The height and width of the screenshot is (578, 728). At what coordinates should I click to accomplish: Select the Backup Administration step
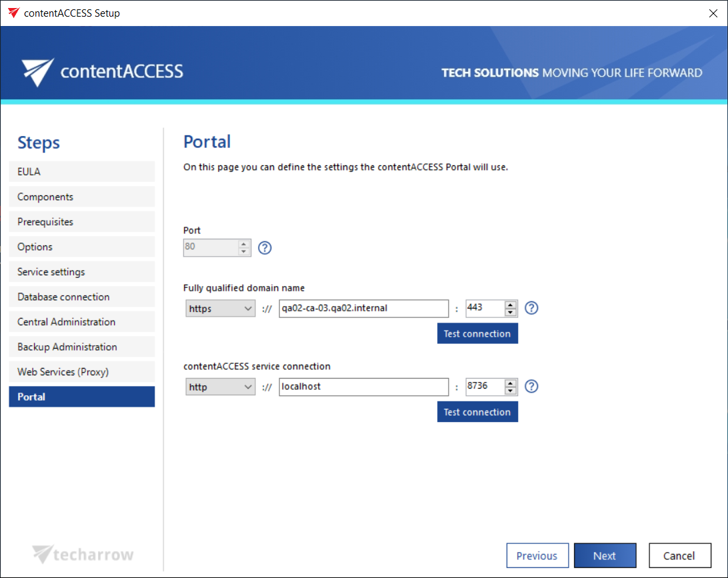82,347
